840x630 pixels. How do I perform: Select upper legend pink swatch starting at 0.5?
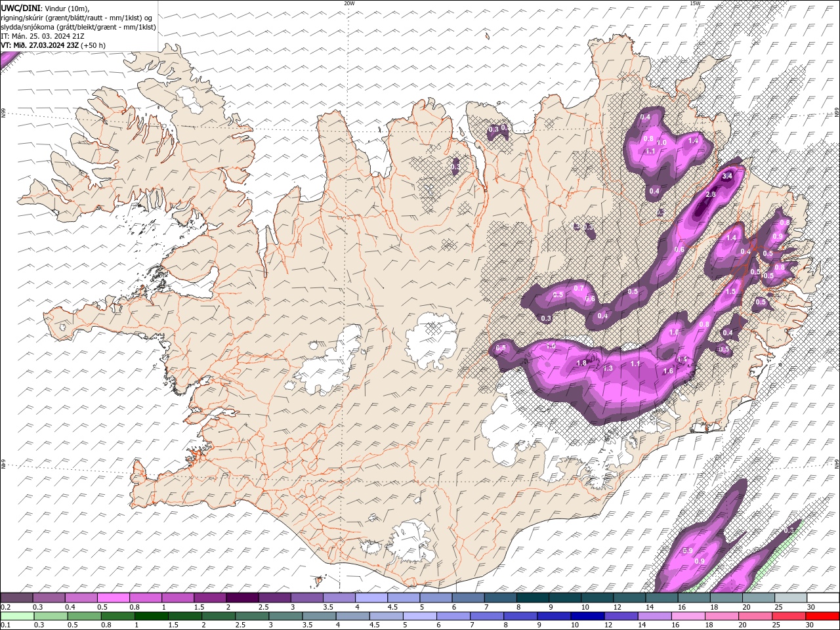point(113,598)
